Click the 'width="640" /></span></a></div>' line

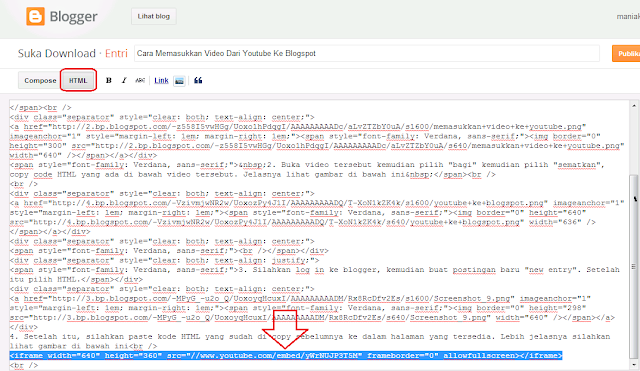coord(83,155)
